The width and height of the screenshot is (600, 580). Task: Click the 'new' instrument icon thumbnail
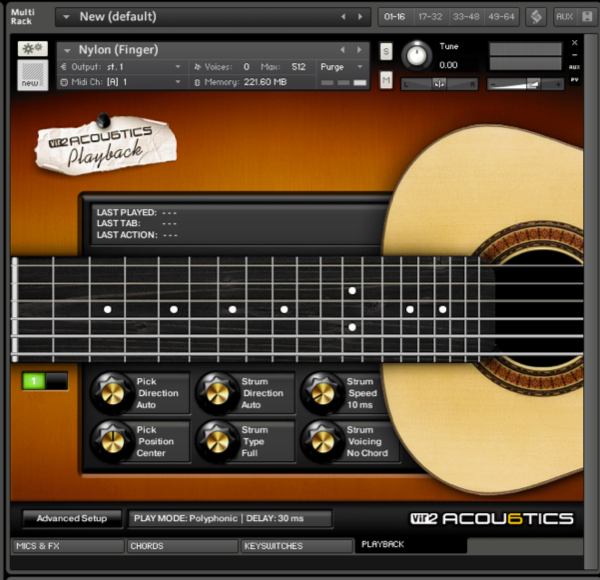[x=33, y=75]
